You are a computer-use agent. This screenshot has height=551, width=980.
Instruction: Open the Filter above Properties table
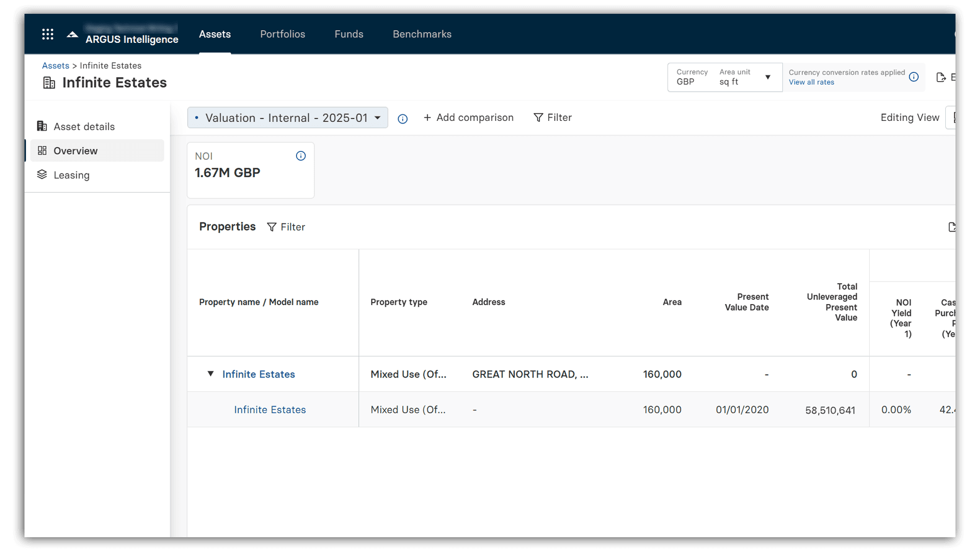[x=286, y=227]
